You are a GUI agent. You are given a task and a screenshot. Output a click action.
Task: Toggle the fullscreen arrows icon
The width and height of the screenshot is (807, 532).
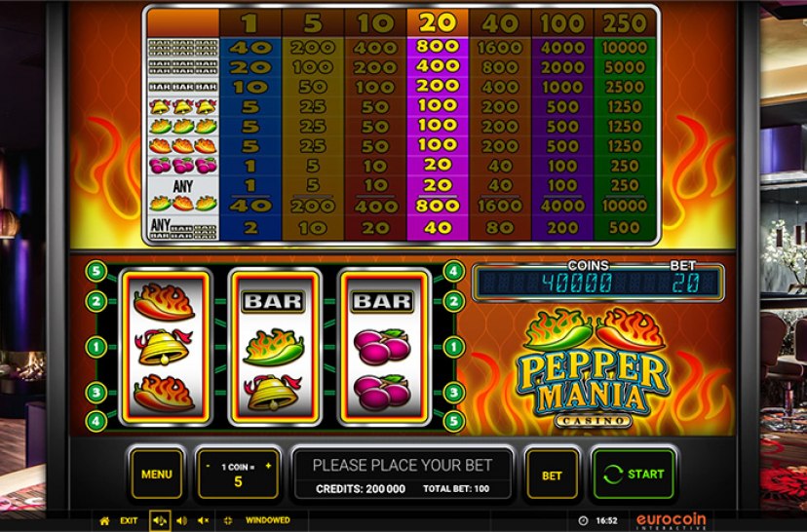[228, 520]
